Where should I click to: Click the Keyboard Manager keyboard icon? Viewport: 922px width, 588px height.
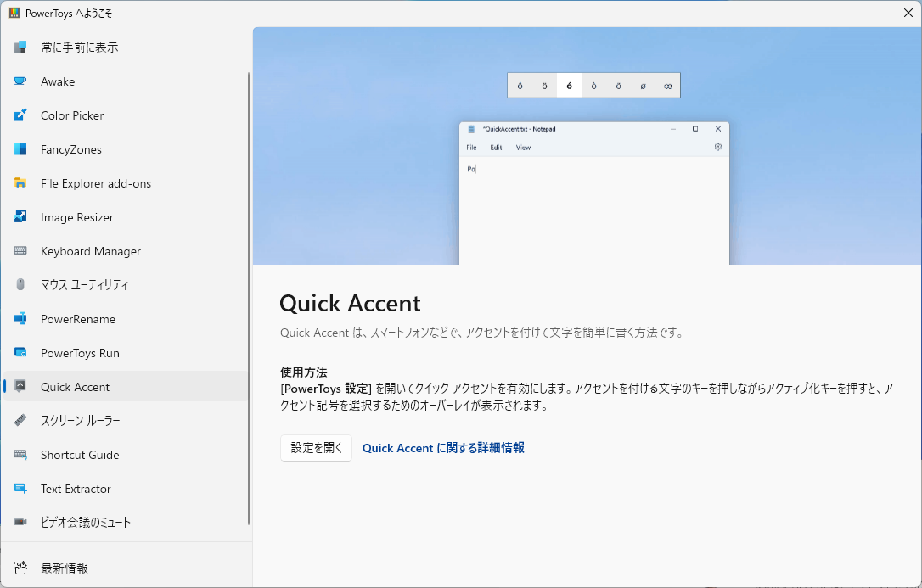pyautogui.click(x=20, y=251)
